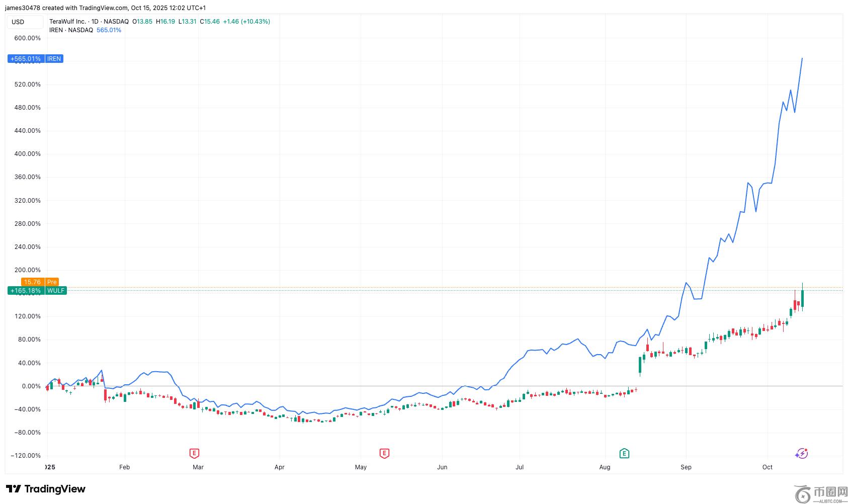This screenshot has height=504, width=848.
Task: Click the Jun label on time axis
Action: pos(442,467)
